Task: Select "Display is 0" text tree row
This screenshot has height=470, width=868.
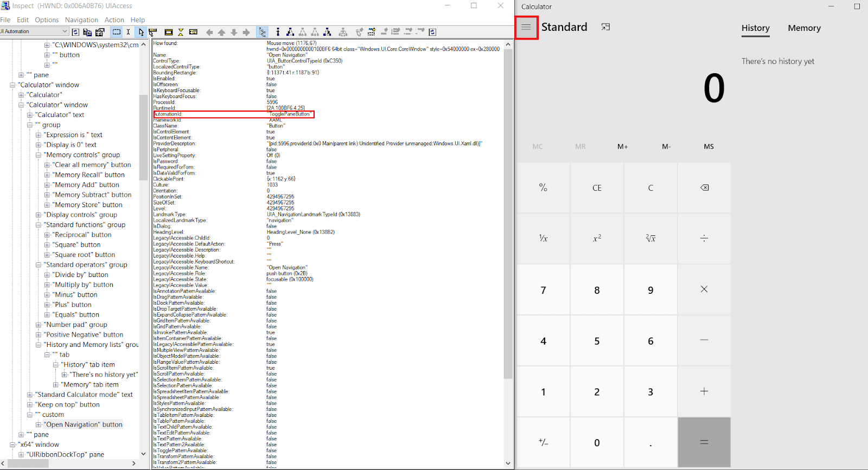Action: [70, 145]
